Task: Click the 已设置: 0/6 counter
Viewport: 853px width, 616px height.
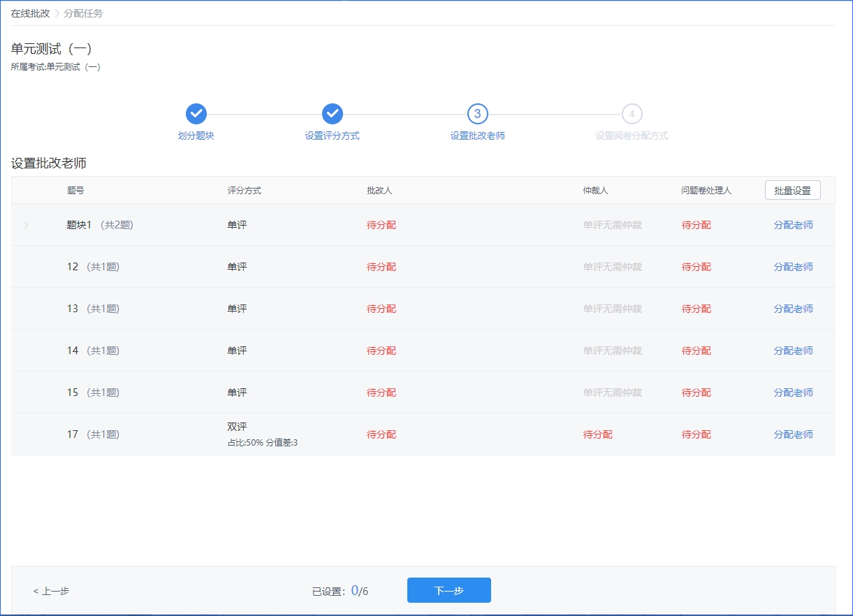Action: [340, 591]
